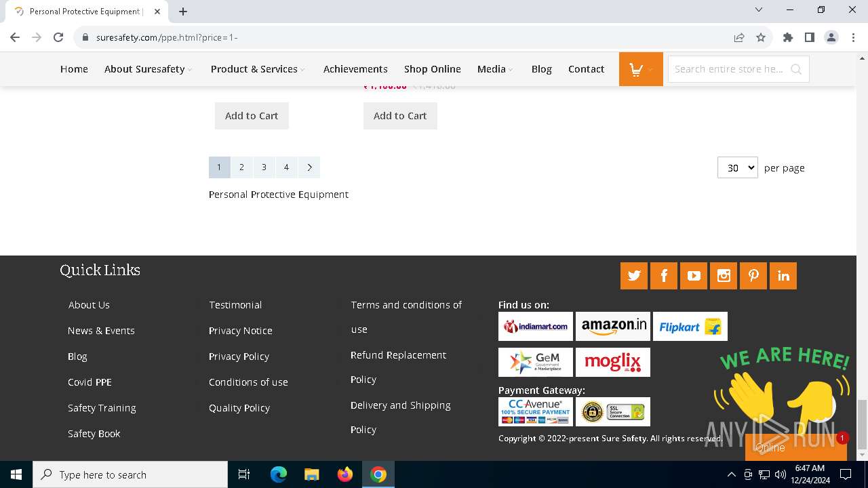868x488 pixels.
Task: Launch Firefox from taskbar
Action: [345, 474]
